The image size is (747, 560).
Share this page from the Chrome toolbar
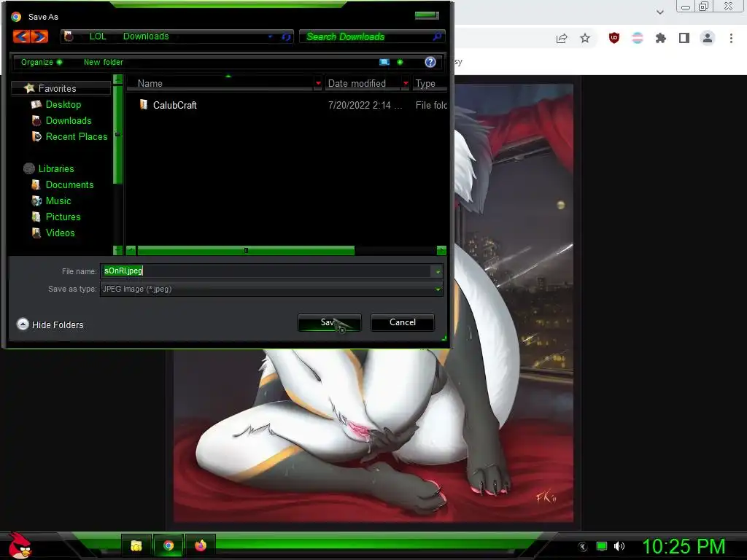(x=562, y=38)
